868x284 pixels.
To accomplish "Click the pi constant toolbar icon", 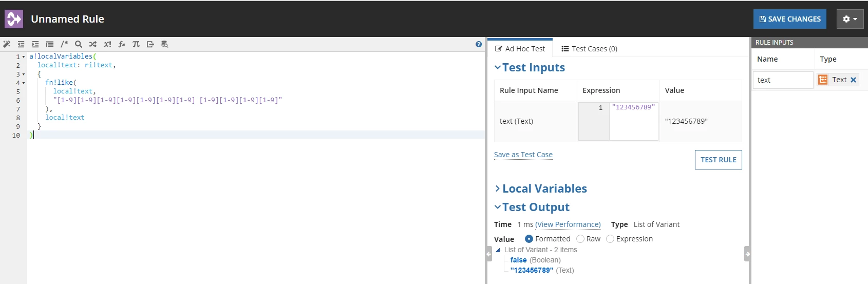I will pos(136,44).
